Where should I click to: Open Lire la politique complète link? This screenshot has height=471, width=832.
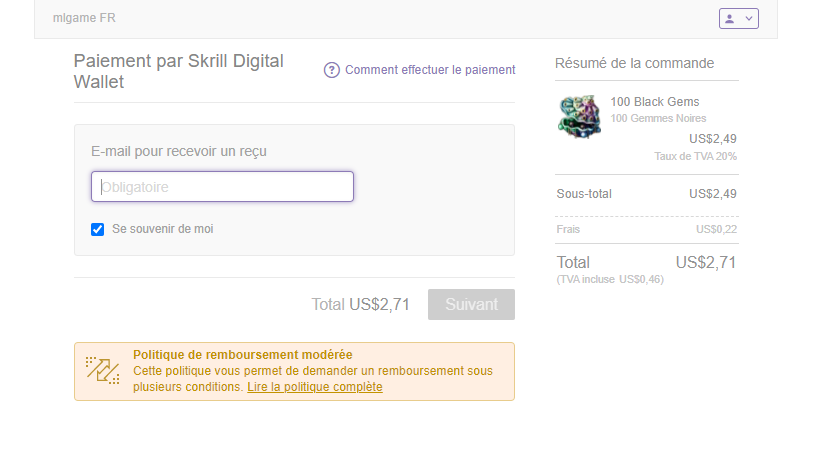pyautogui.click(x=315, y=387)
